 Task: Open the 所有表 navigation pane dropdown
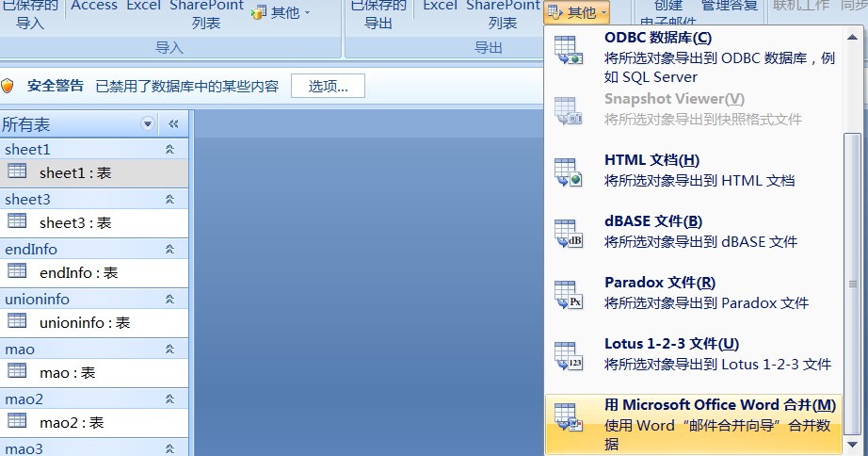147,123
